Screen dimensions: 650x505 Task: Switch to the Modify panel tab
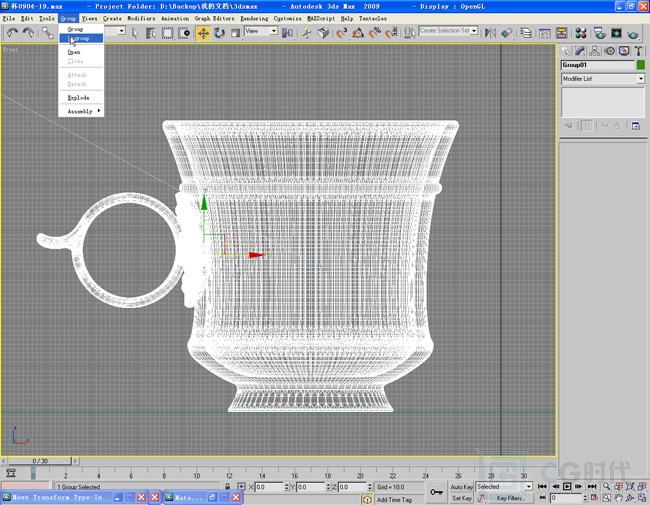pyautogui.click(x=580, y=51)
